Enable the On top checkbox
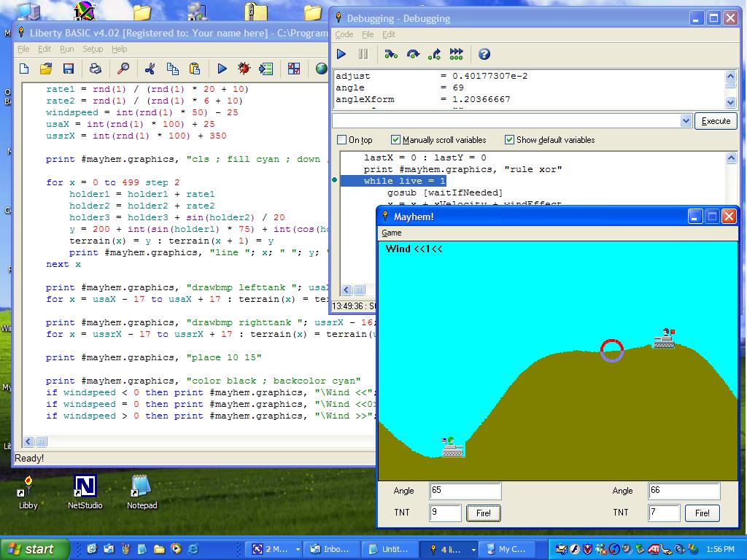The width and height of the screenshot is (747, 560). coord(341,139)
